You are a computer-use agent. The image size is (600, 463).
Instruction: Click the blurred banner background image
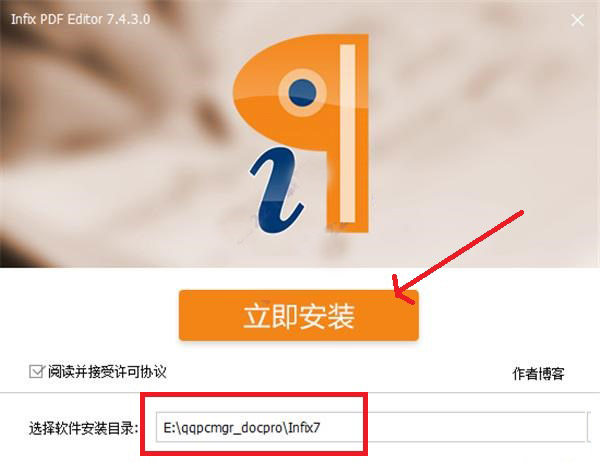click(x=115, y=134)
